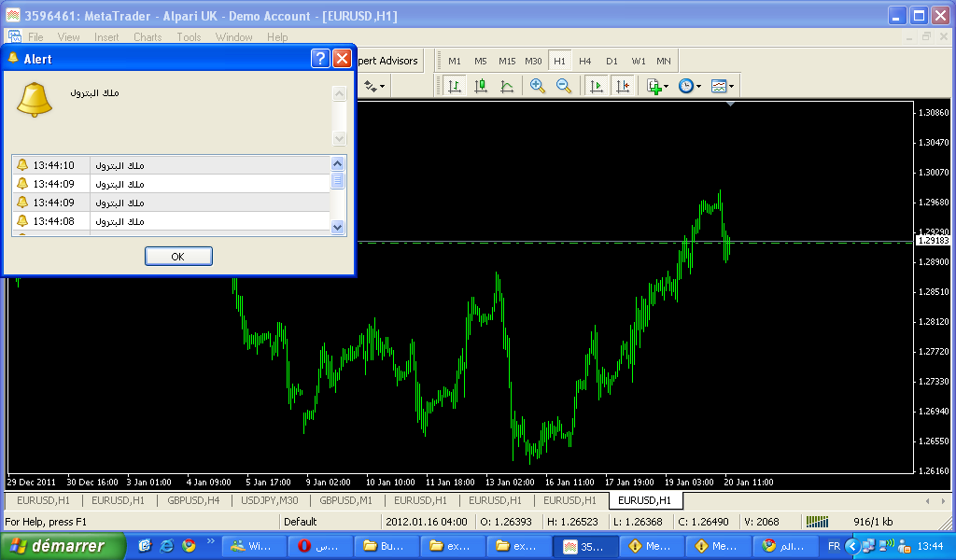Select the M5 timeframe
This screenshot has height=560, width=956.
click(481, 61)
